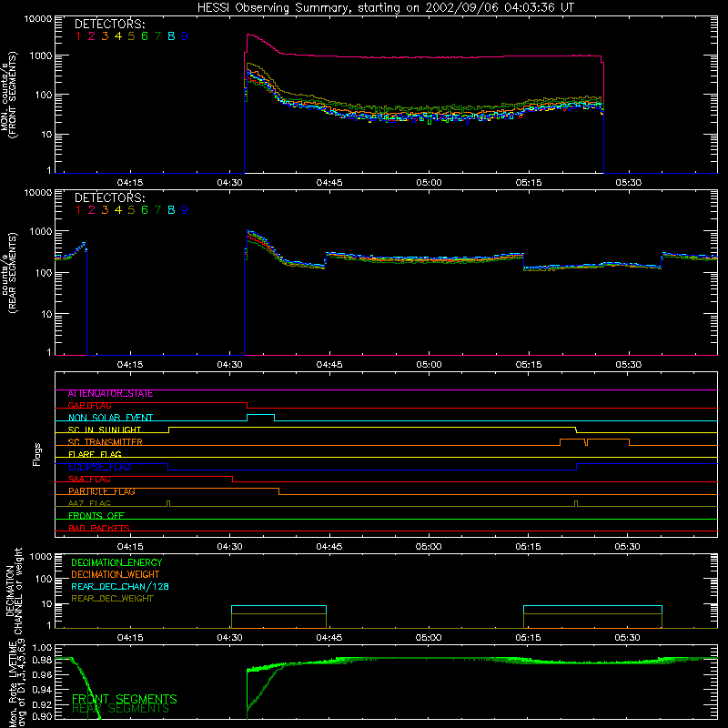
Task: Pick detector 9 in rear segments legend
Action: coord(185,210)
